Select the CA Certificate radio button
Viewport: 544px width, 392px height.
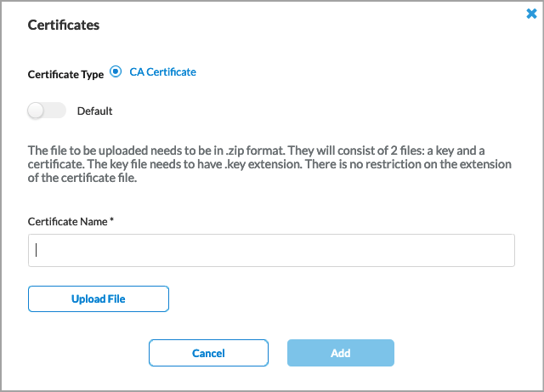116,72
